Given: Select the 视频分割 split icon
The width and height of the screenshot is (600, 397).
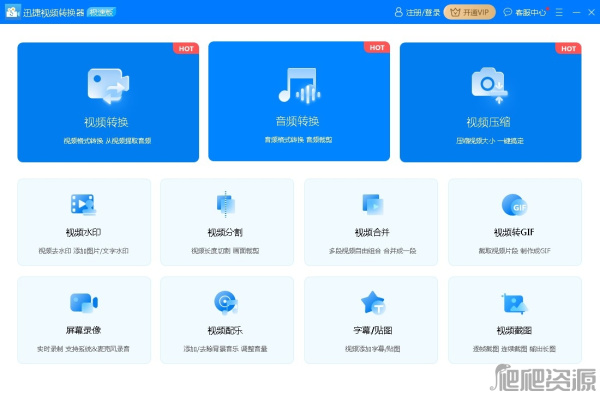Looking at the screenshot, I should (226, 204).
